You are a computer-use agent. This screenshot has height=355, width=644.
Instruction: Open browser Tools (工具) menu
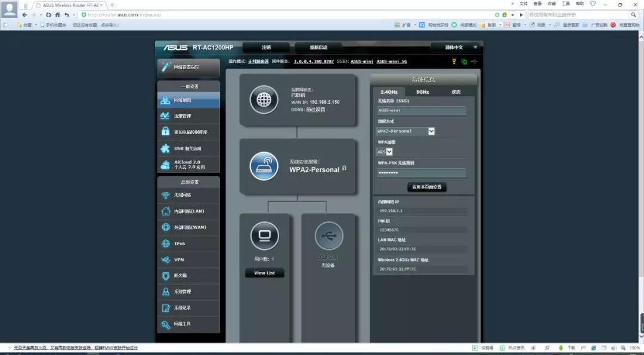[x=565, y=4]
